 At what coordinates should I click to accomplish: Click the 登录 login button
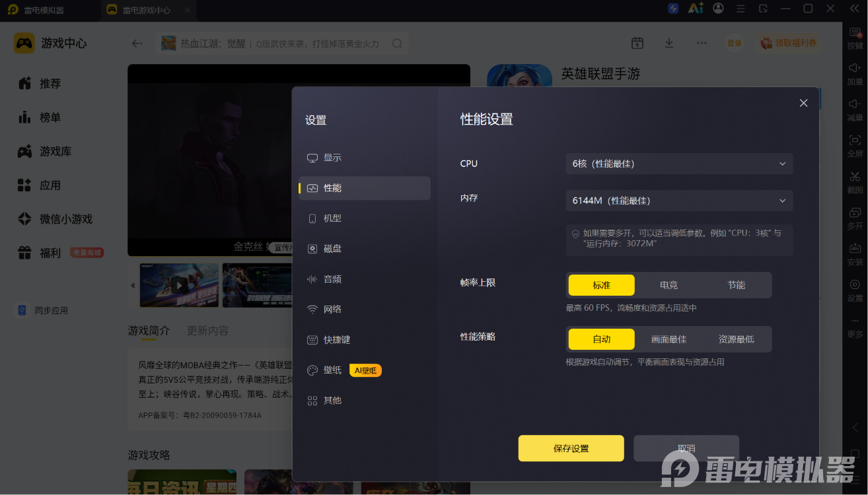(735, 44)
